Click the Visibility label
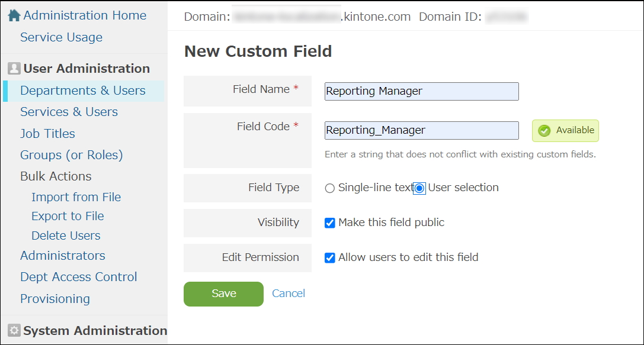Screen dimensions: 644x345 coord(278,223)
